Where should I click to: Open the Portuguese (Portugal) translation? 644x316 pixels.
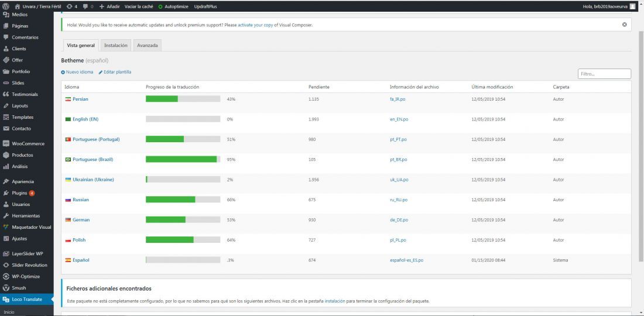pyautogui.click(x=96, y=139)
